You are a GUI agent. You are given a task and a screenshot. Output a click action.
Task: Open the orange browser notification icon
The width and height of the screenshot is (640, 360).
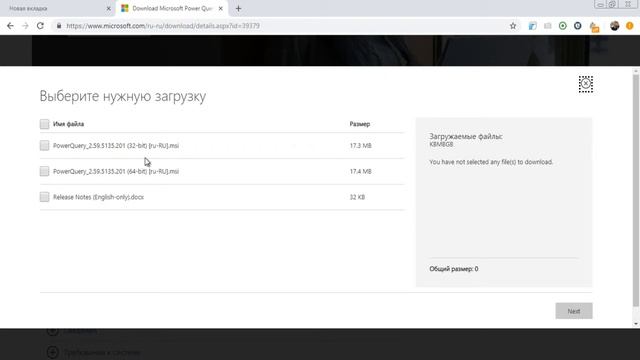(x=630, y=26)
